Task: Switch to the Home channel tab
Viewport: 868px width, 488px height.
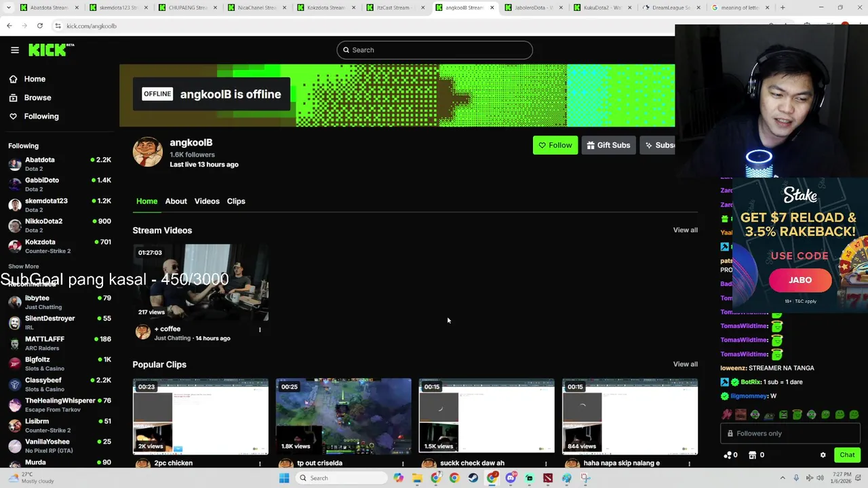Action: 146,201
